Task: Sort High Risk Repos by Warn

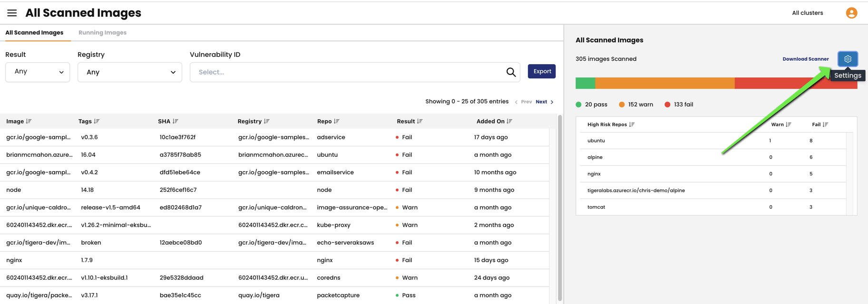Action: tap(789, 124)
